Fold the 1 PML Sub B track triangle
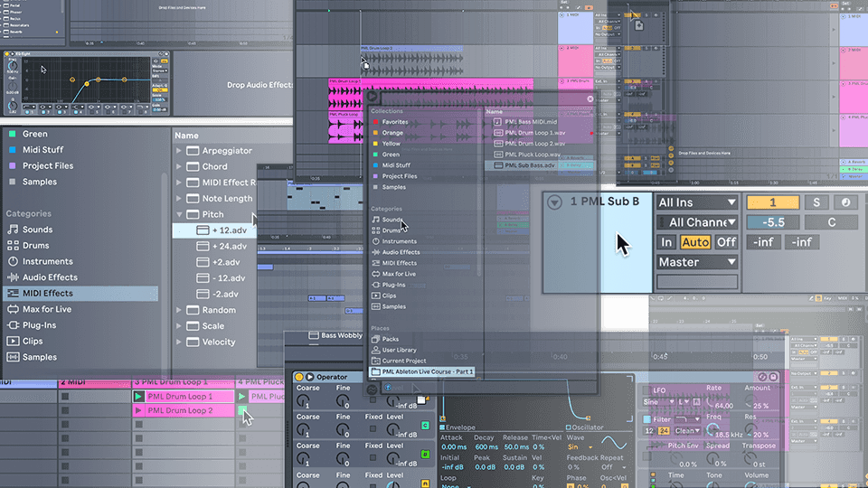The height and width of the screenshot is (488, 868). tap(554, 202)
